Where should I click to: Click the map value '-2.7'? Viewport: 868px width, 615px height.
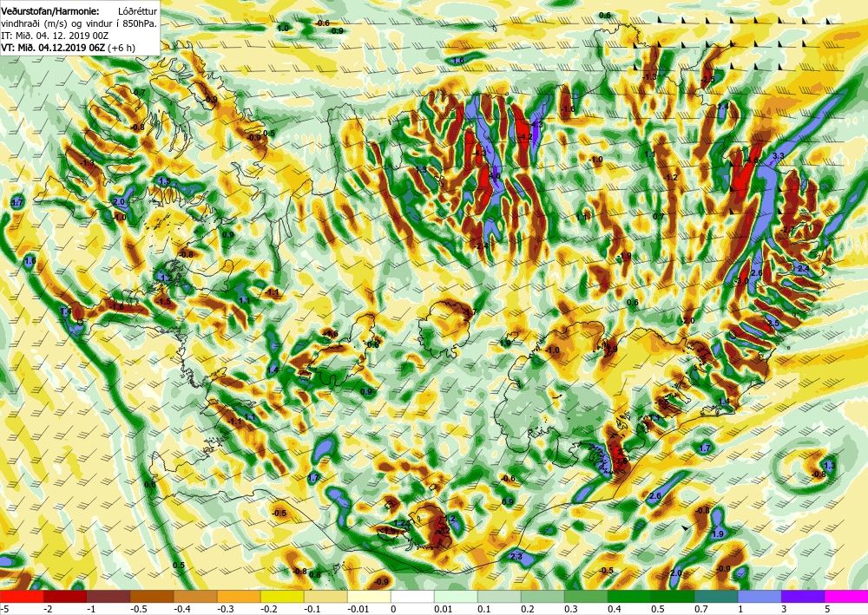point(787,230)
